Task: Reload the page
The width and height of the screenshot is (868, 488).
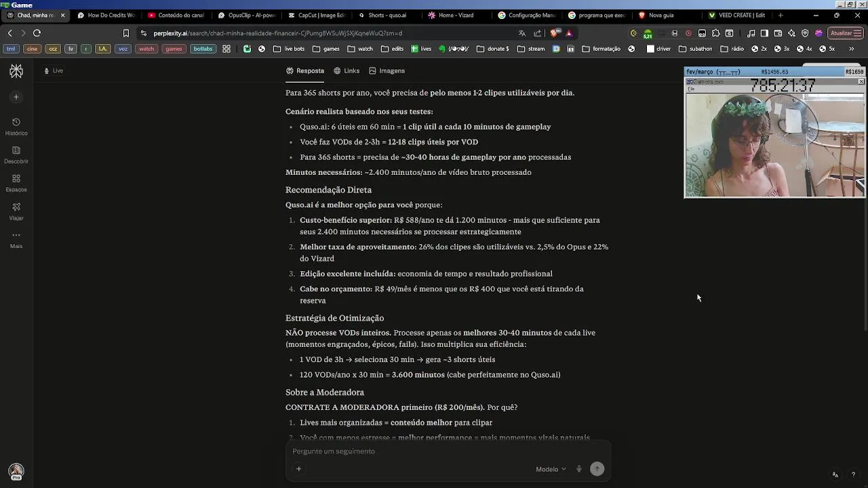Action: pos(37,33)
